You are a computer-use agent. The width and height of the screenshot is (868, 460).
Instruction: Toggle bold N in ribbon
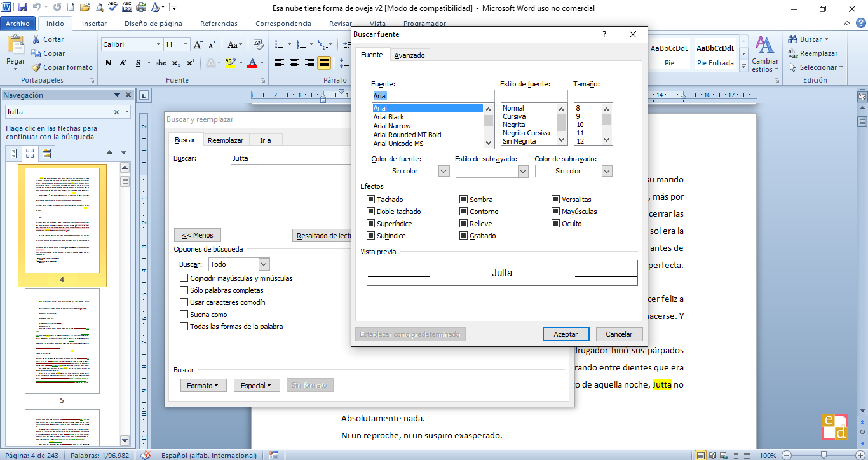pyautogui.click(x=109, y=63)
